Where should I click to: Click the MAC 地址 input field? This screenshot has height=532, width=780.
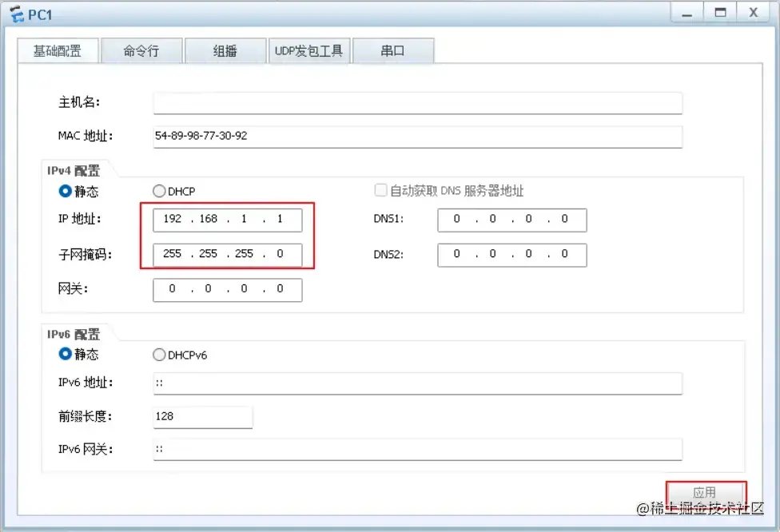pyautogui.click(x=417, y=137)
